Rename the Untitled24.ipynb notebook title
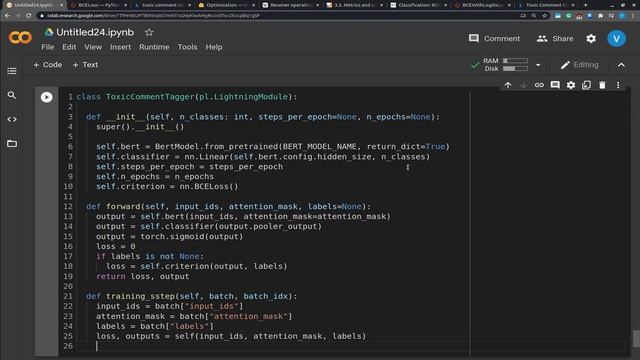 coord(95,32)
